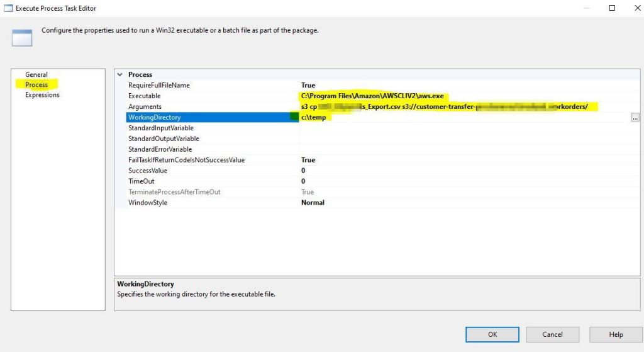Click the SuccessValue field
The image size is (644, 352).
tap(377, 171)
